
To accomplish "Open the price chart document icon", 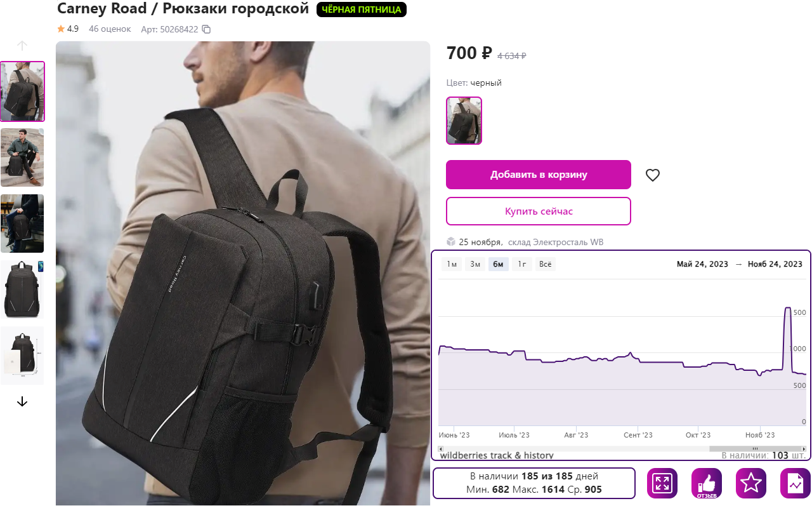I will (x=796, y=483).
